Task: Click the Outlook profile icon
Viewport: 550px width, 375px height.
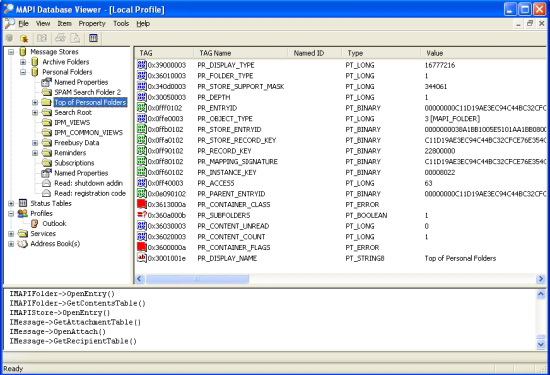Action: 34,223
